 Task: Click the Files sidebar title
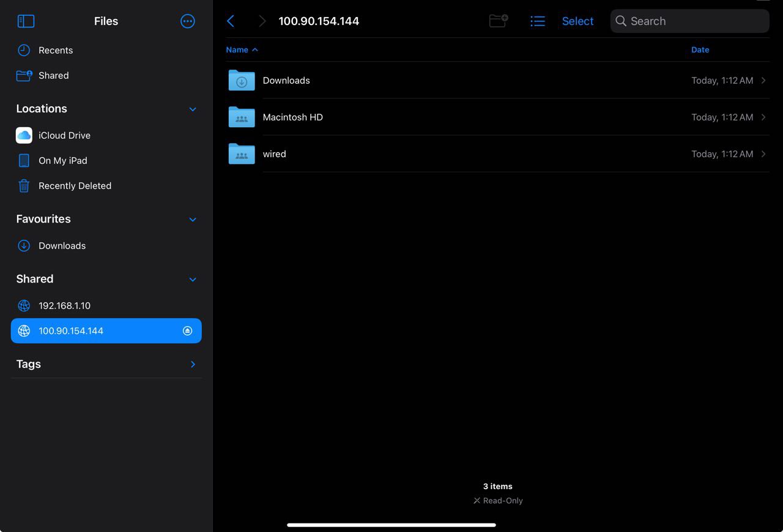point(106,21)
